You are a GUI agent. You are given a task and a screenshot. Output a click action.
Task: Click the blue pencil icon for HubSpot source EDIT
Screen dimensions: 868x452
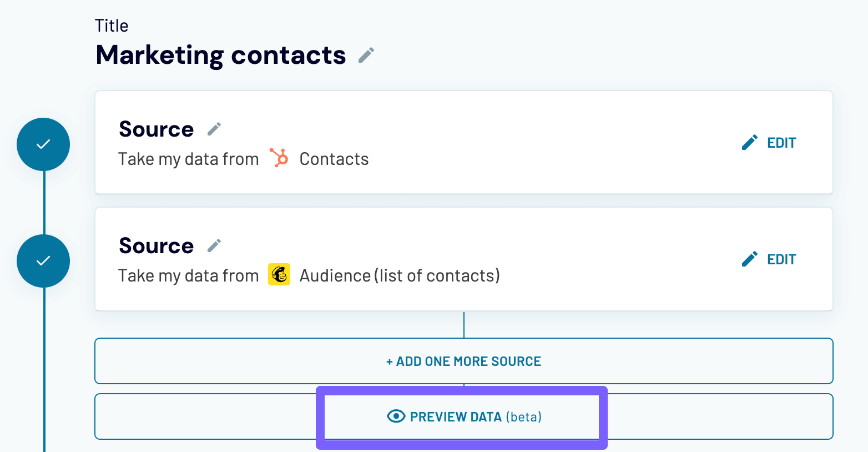[750, 143]
